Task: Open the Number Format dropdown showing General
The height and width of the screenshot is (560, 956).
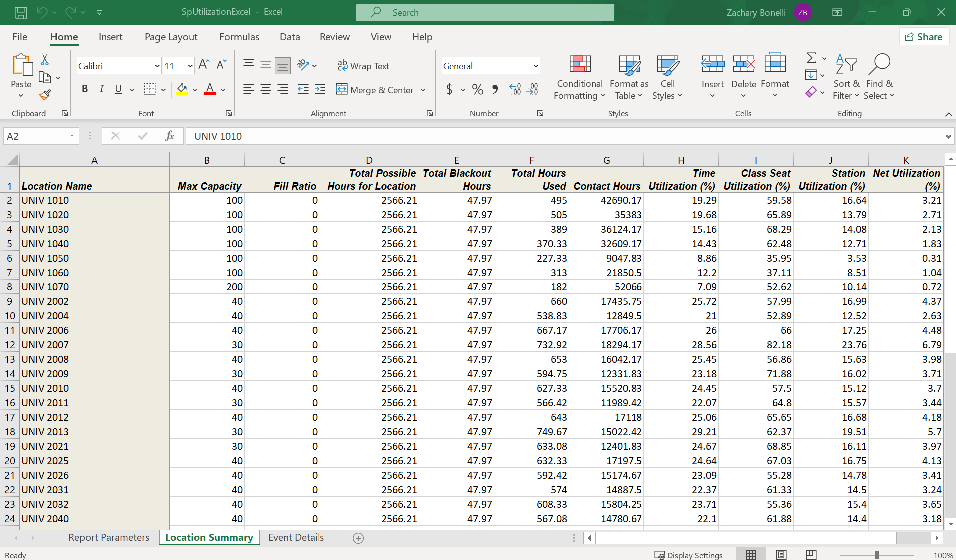Action: 490,65
